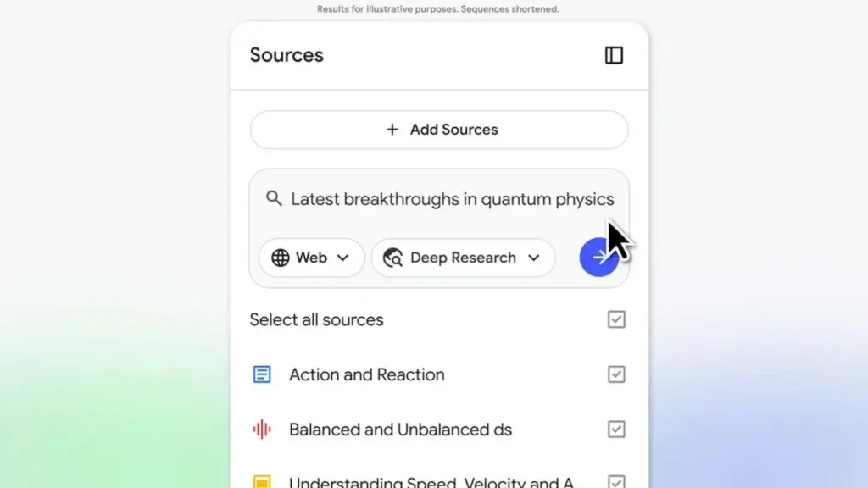Uncheck the Balanced and Unbalanced ds source

(616, 429)
